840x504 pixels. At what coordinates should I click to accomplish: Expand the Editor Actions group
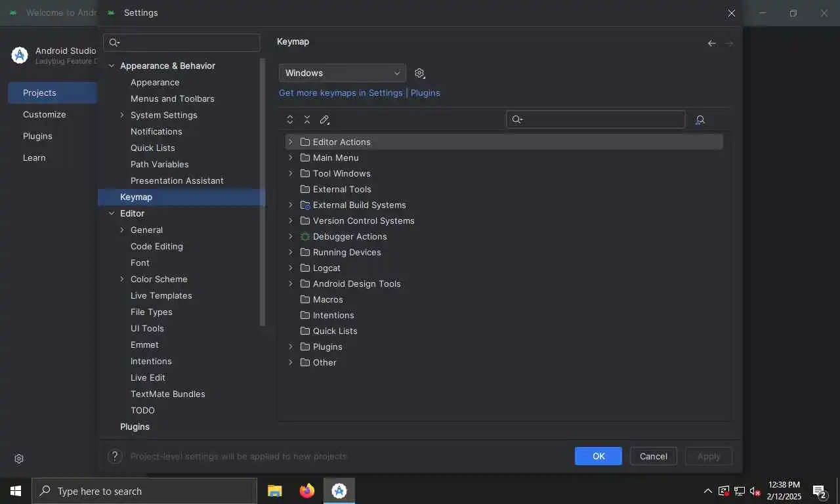point(291,142)
